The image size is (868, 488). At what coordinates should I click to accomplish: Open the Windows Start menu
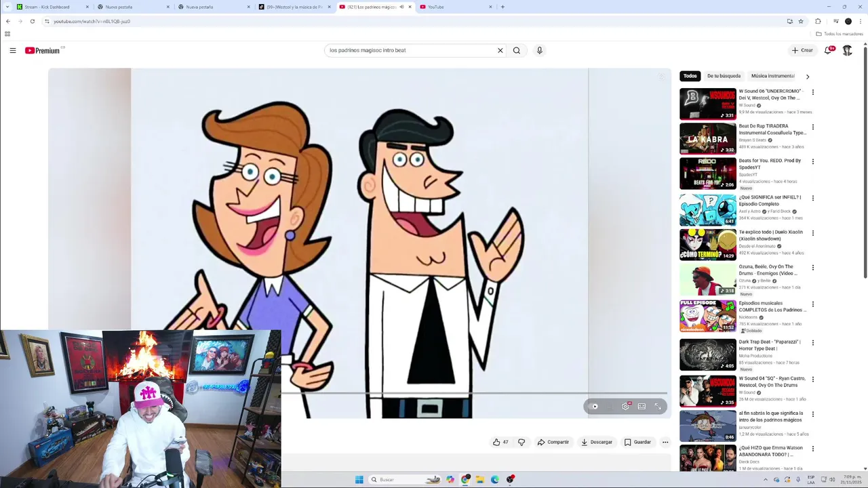click(x=359, y=480)
